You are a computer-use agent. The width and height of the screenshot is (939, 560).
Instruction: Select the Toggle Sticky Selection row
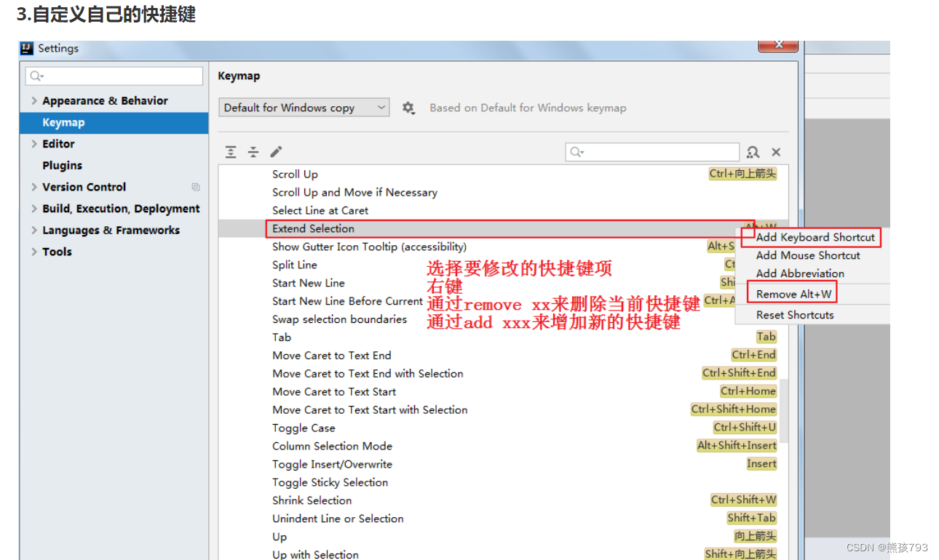point(499,483)
